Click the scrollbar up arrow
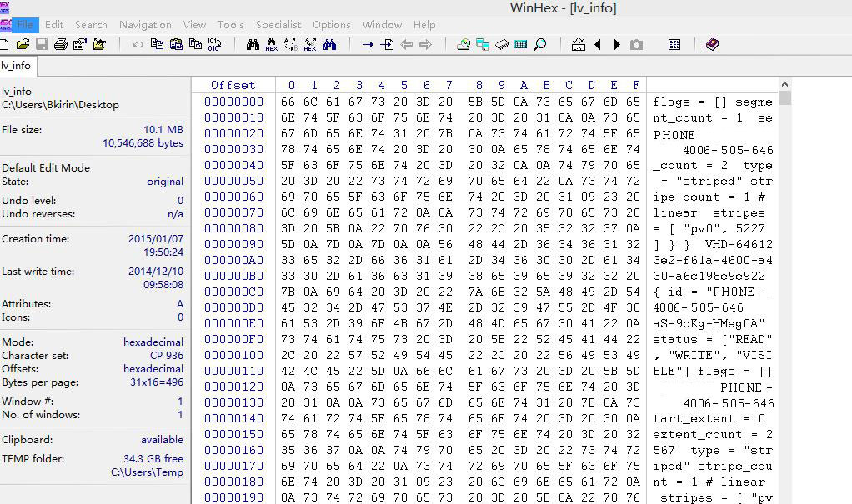The height and width of the screenshot is (504, 852). point(784,84)
